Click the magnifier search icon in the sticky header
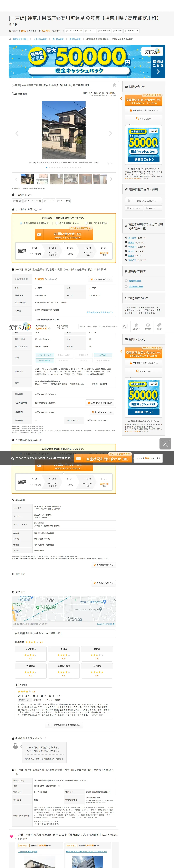This screenshot has height=868, width=174. [124, 327]
